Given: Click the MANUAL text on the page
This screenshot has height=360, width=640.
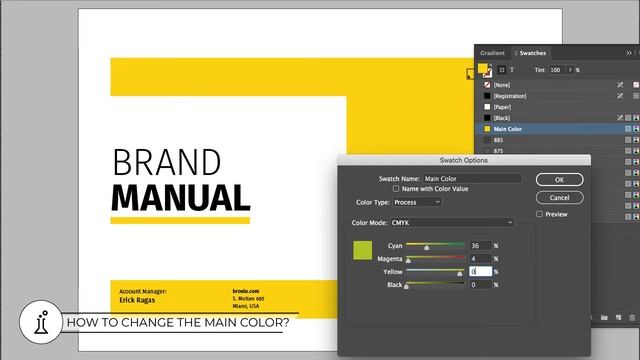Looking at the screenshot, I should pyautogui.click(x=180, y=198).
